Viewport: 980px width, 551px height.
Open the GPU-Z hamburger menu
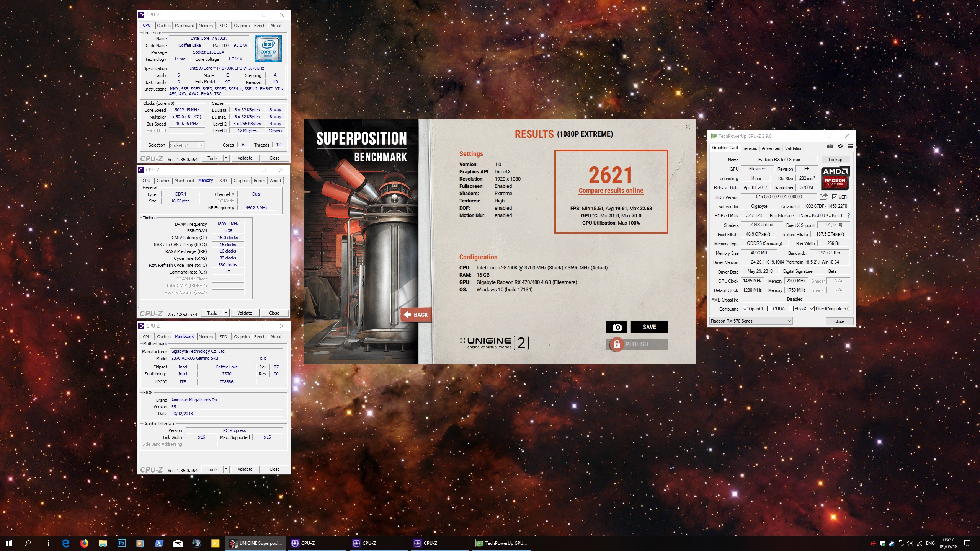(850, 147)
